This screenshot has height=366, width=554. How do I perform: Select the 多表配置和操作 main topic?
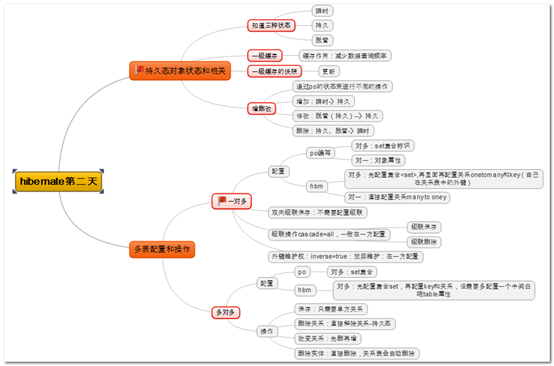[x=162, y=249]
